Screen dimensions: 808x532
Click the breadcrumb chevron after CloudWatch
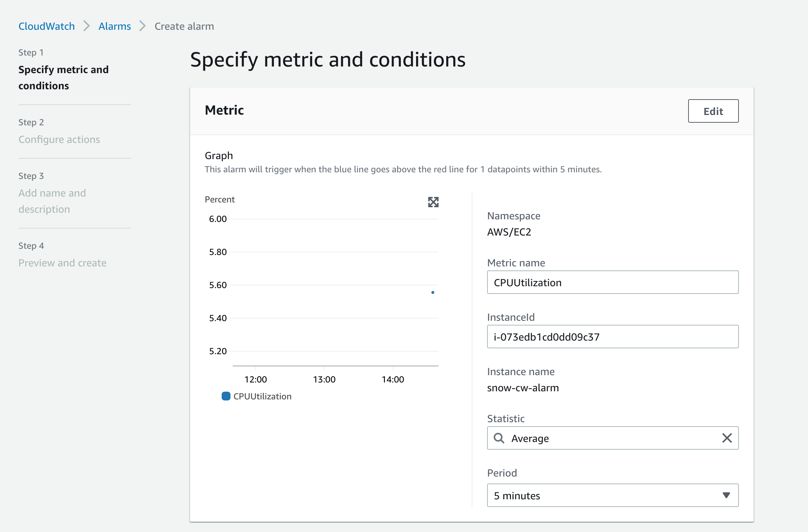[86, 26]
